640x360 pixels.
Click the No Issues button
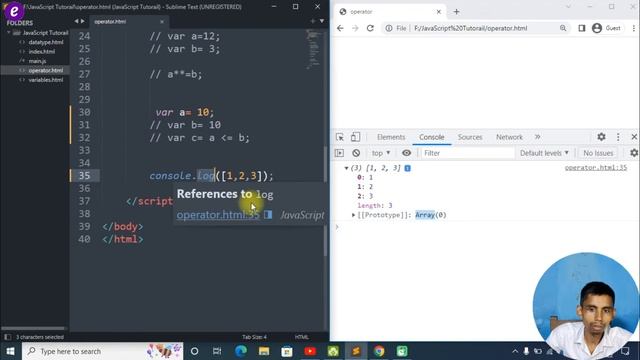coord(598,153)
